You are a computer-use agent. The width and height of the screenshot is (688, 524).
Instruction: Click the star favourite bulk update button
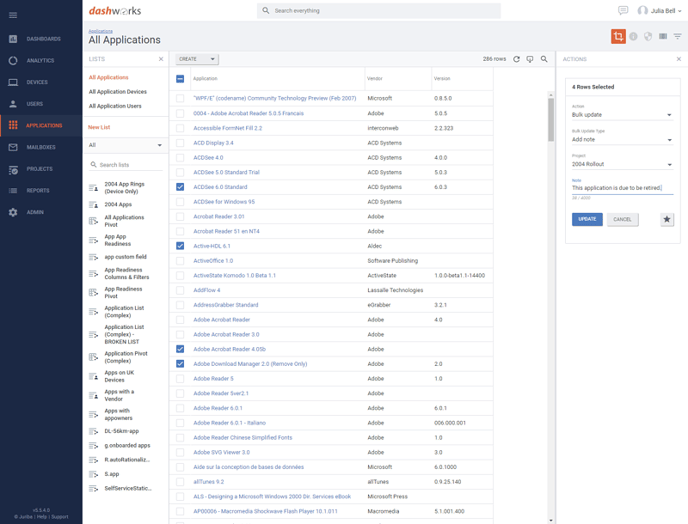[666, 219]
